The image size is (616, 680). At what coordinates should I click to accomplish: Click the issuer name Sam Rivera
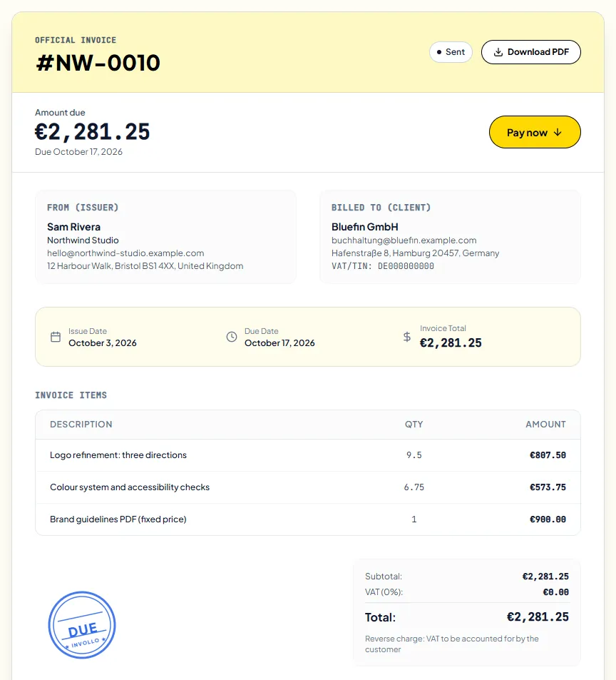73,227
